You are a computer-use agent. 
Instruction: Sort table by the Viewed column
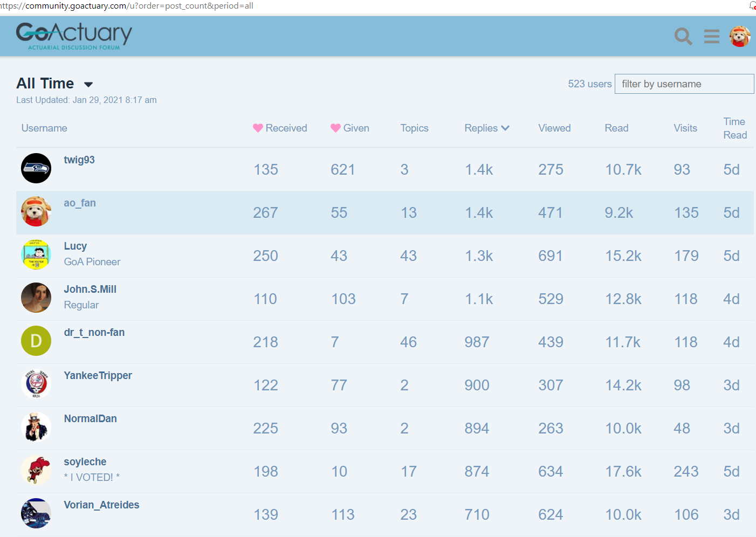(554, 128)
